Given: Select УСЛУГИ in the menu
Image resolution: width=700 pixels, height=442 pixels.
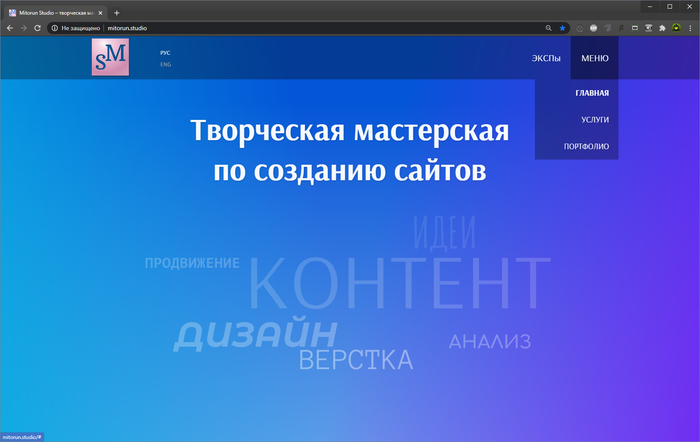Looking at the screenshot, I should (x=595, y=120).
